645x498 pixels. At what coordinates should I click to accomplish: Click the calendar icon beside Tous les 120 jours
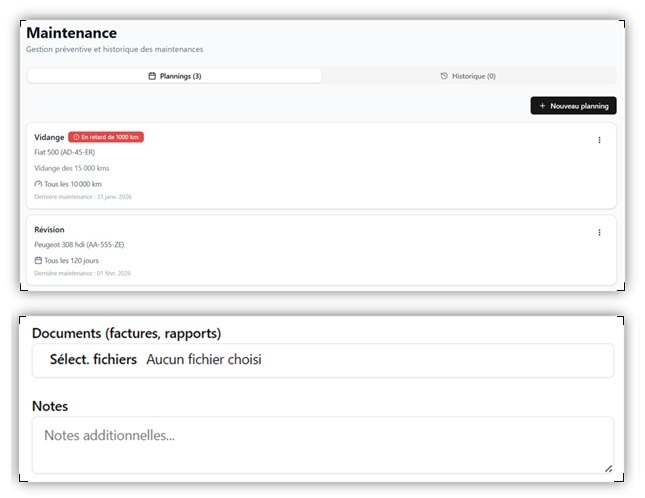tap(38, 260)
